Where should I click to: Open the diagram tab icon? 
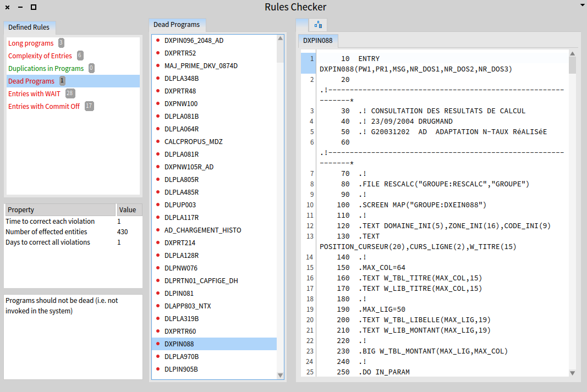[x=318, y=25]
